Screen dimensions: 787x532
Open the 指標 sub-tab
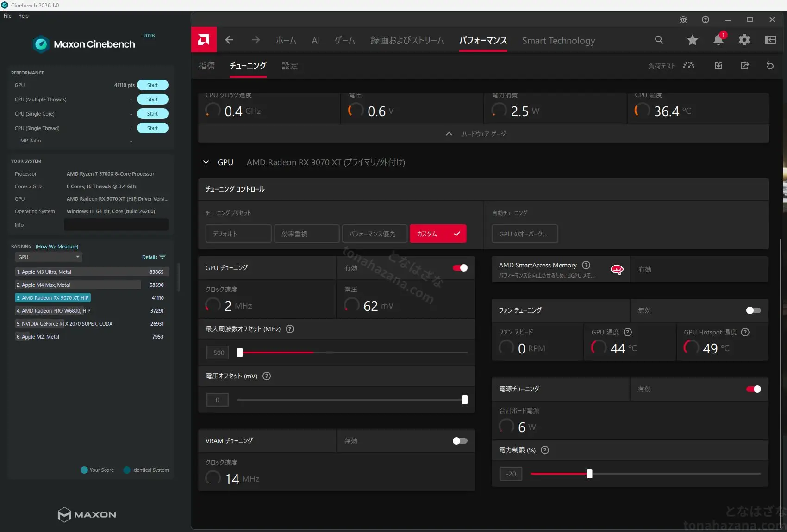206,66
